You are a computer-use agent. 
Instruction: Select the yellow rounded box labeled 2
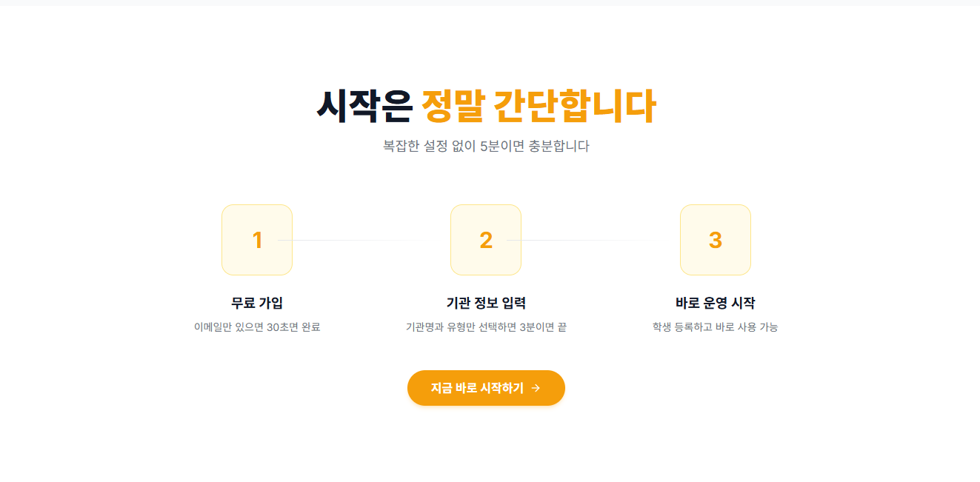click(486, 239)
